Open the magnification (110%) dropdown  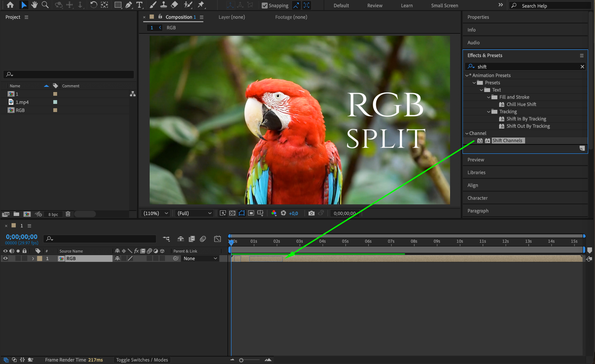[156, 213]
